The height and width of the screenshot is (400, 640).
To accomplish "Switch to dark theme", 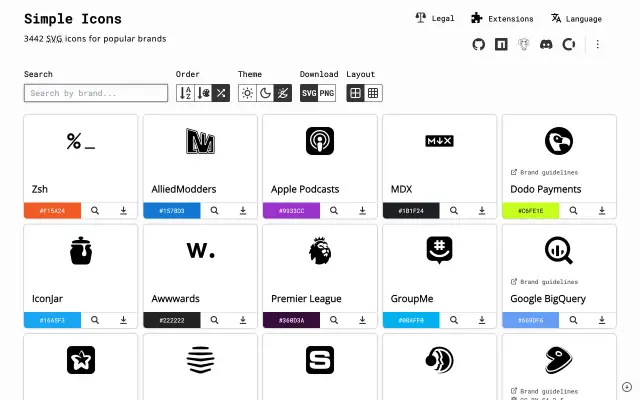I will click(x=265, y=93).
